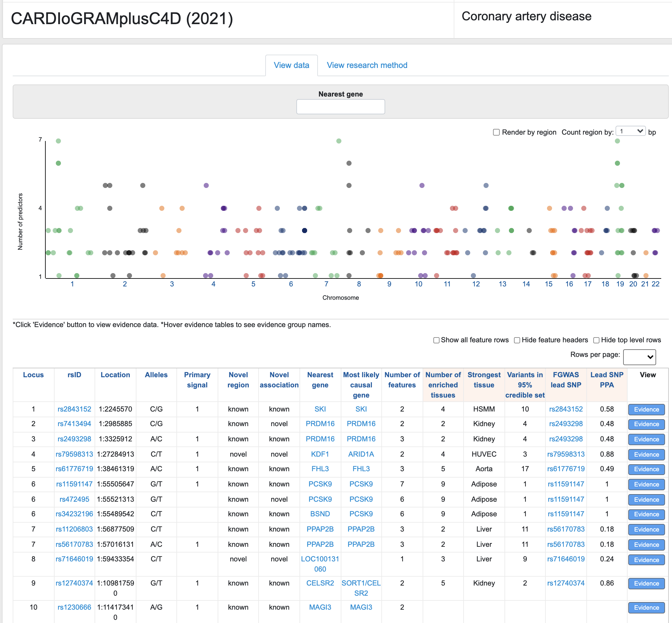Open the Rows per page dropdown
672x623 pixels.
pyautogui.click(x=639, y=357)
